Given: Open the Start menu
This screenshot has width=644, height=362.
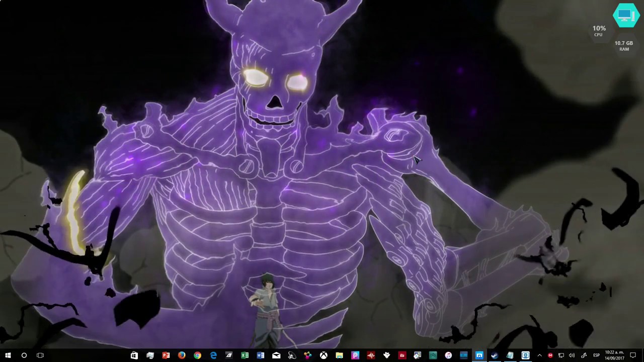Looking at the screenshot, I should tap(8, 356).
